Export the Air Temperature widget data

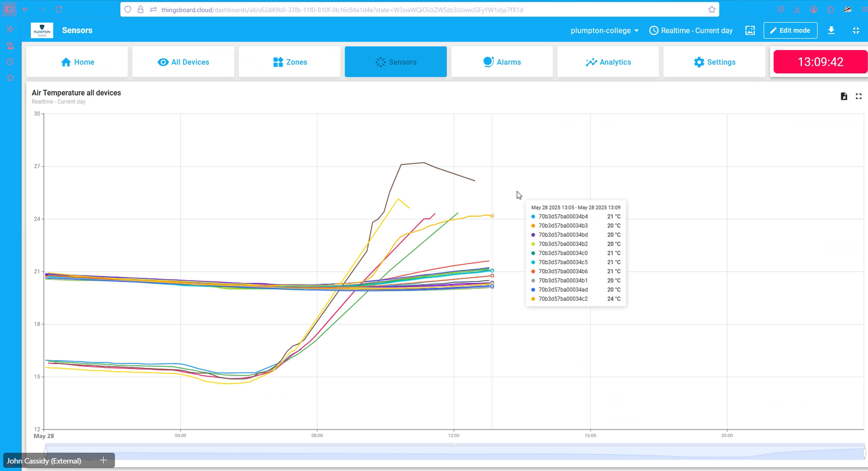(844, 97)
